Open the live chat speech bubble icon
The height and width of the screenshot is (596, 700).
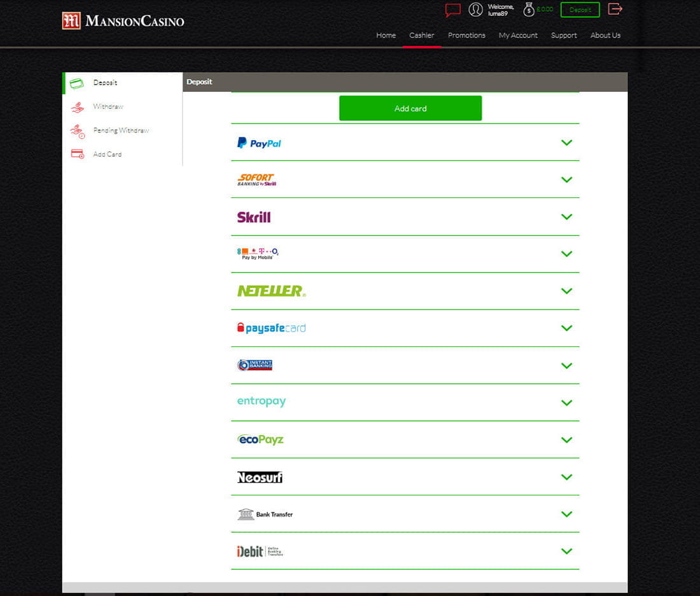click(452, 10)
